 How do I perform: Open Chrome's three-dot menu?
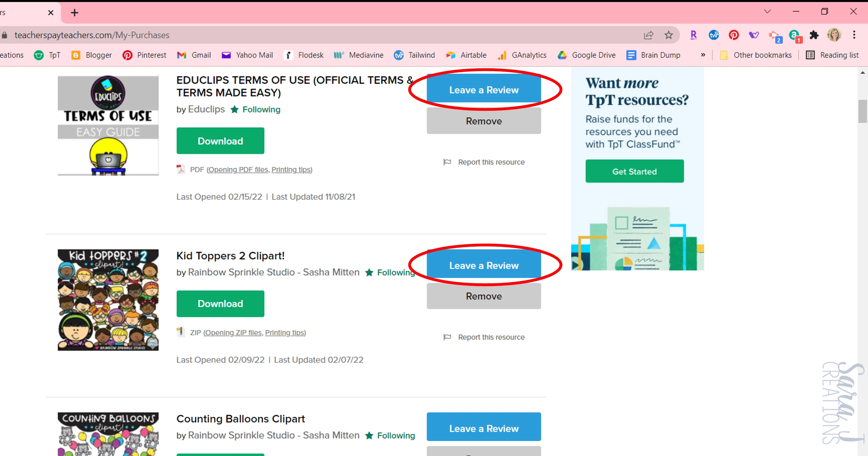click(854, 35)
